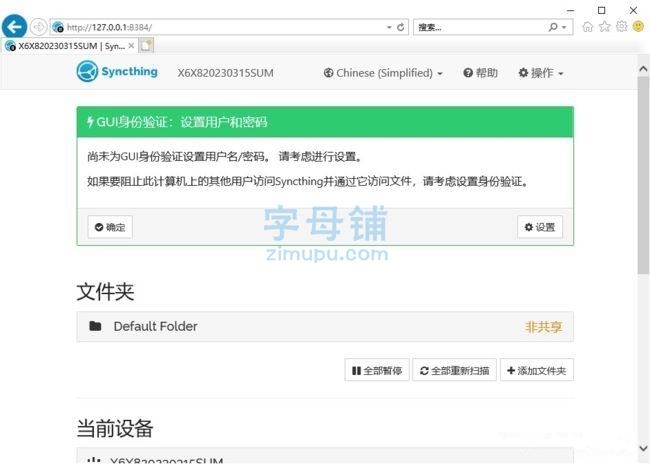The image size is (650, 464).
Task: Go back with the browser back arrow
Action: (x=14, y=27)
